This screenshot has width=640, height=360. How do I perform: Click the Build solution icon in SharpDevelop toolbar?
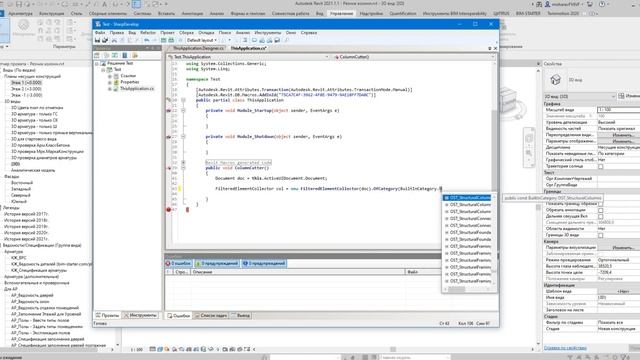click(x=164, y=40)
